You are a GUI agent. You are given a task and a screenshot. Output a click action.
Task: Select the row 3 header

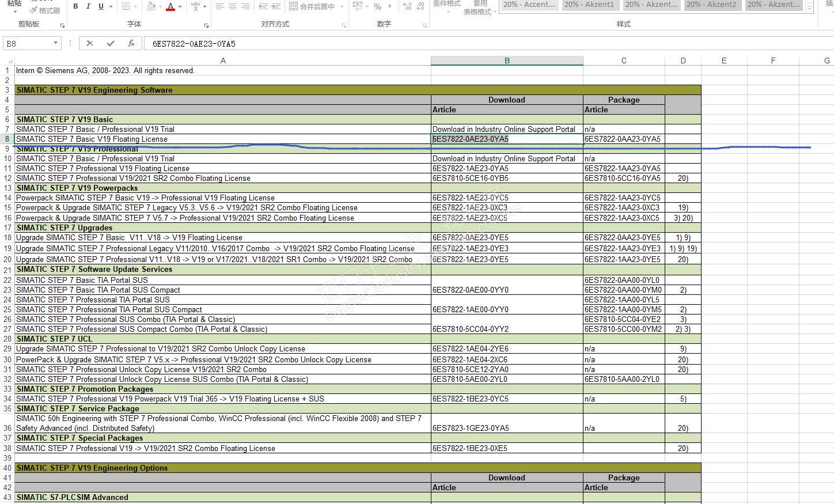[7, 90]
